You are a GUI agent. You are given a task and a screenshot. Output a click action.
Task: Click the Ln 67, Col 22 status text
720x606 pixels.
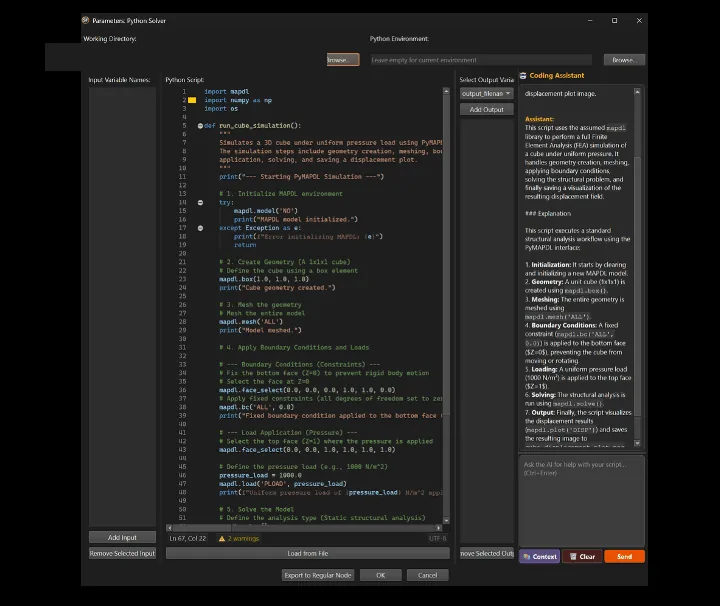tap(188, 539)
